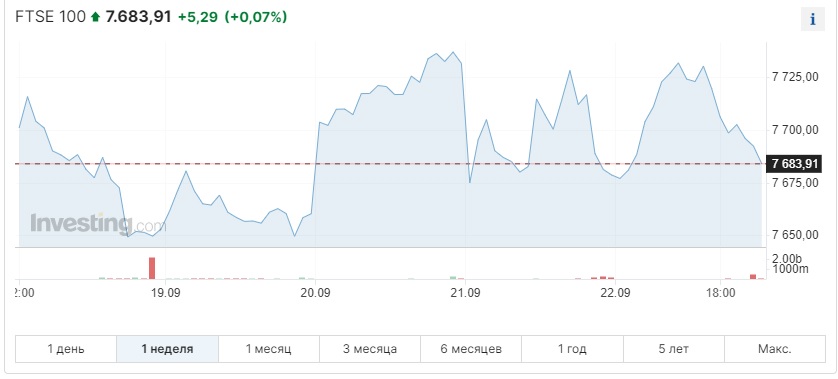Viewport: 838px width, 379px height.
Task: Switch chart to 1 месяц range
Action: click(x=268, y=349)
